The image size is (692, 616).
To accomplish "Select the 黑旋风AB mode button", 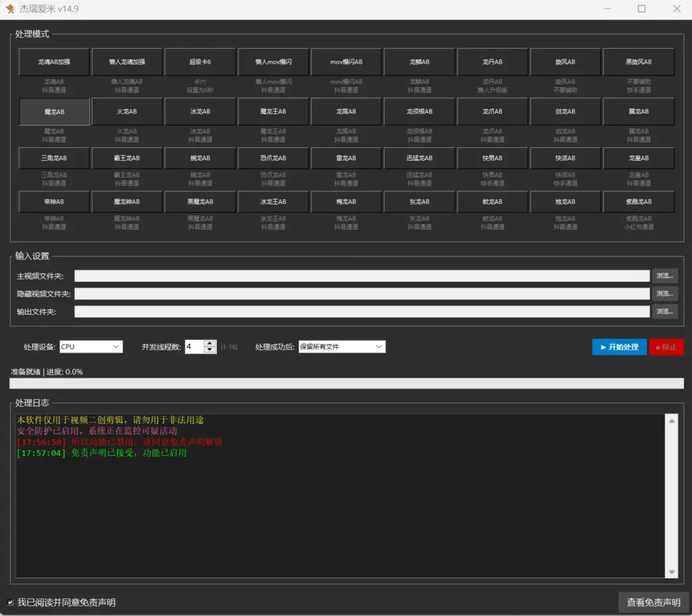I will click(639, 61).
